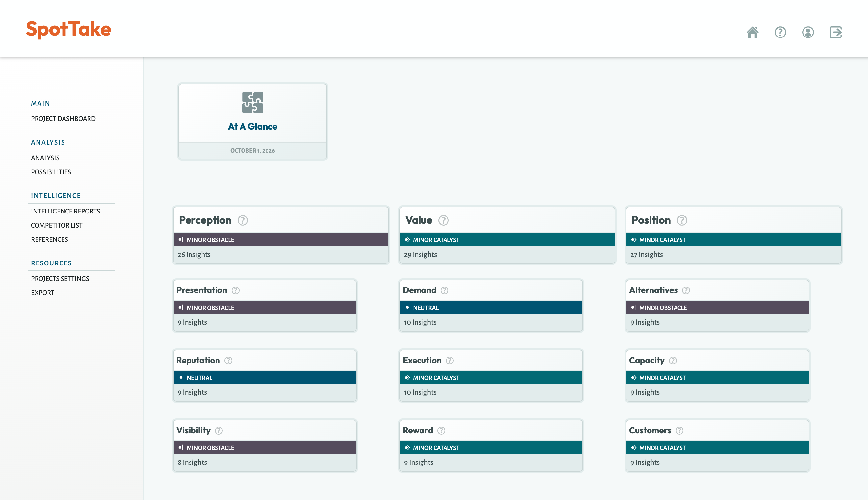Show help tooltip next to Alternatives
This screenshot has height=500, width=868.
pos(686,290)
